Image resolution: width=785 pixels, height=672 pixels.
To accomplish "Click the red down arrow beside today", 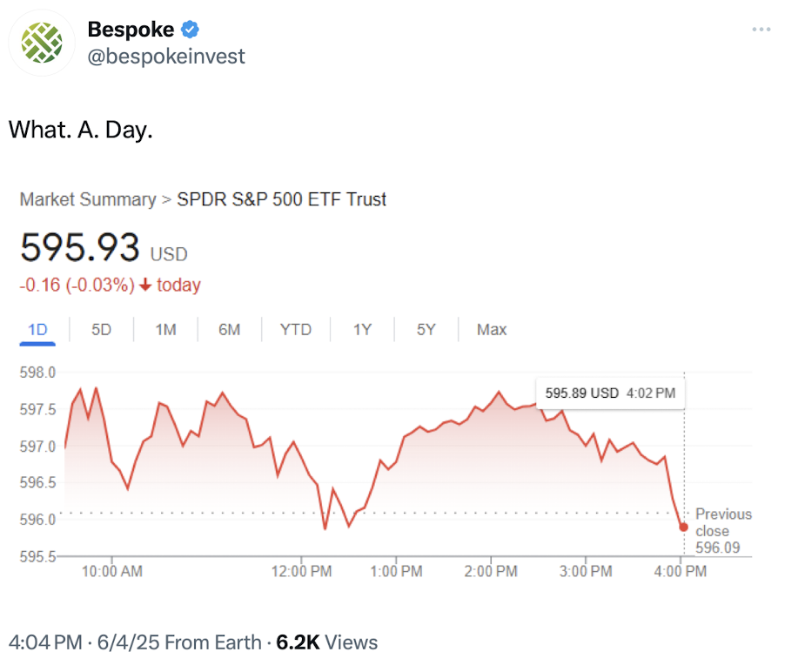I will 144,286.
